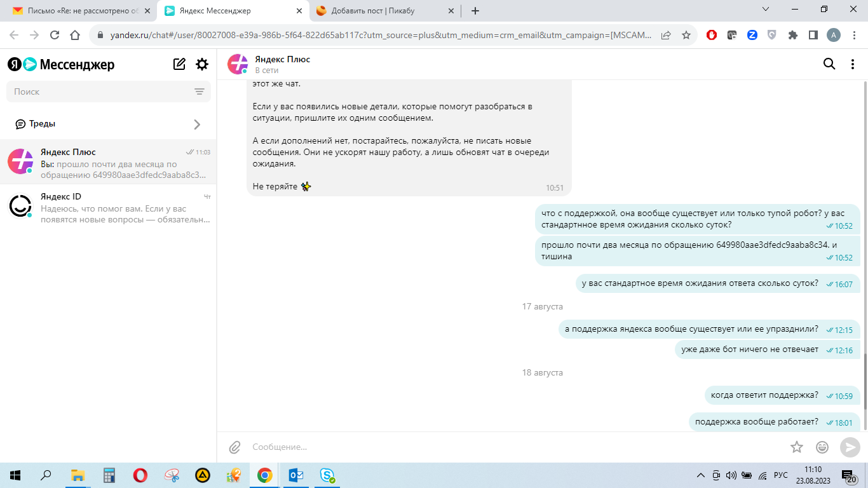Screen dimensions: 868x488
Task: Click the Сообщение message input
Action: pos(515,447)
